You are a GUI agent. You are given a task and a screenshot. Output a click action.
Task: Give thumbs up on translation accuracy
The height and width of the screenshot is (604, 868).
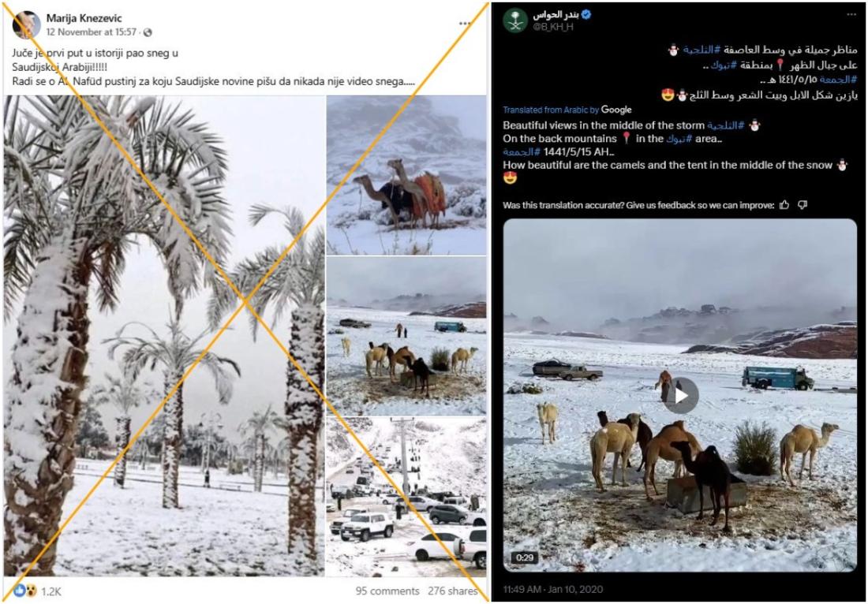784,205
